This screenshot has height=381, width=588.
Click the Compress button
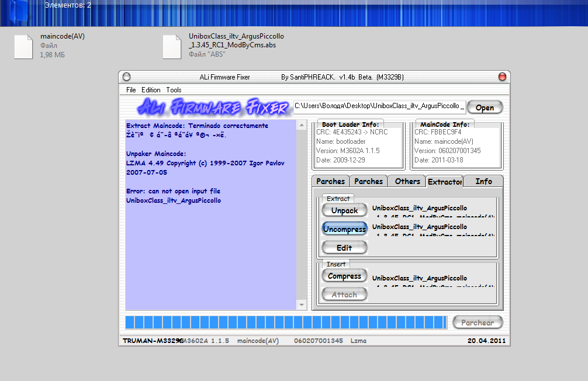point(345,276)
